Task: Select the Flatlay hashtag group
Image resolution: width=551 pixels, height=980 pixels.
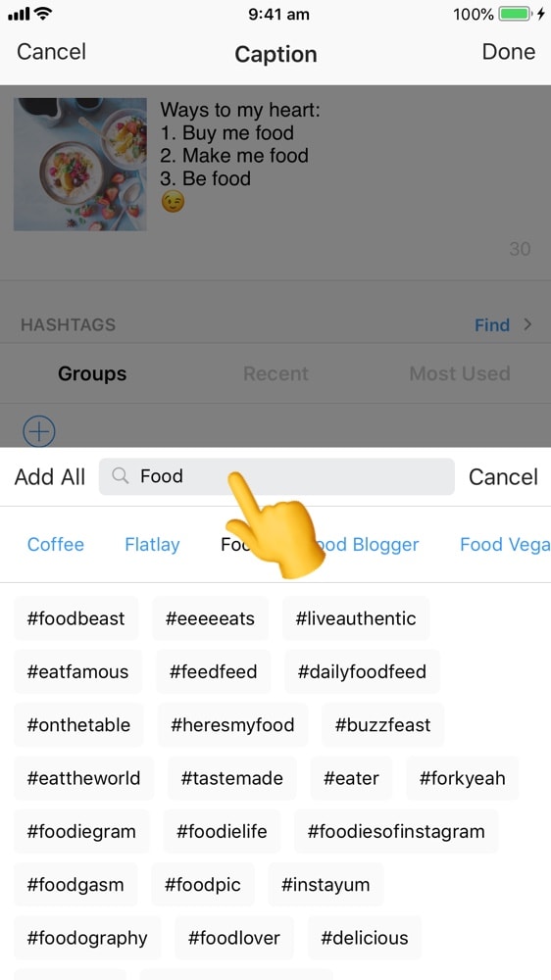Action: (x=152, y=544)
